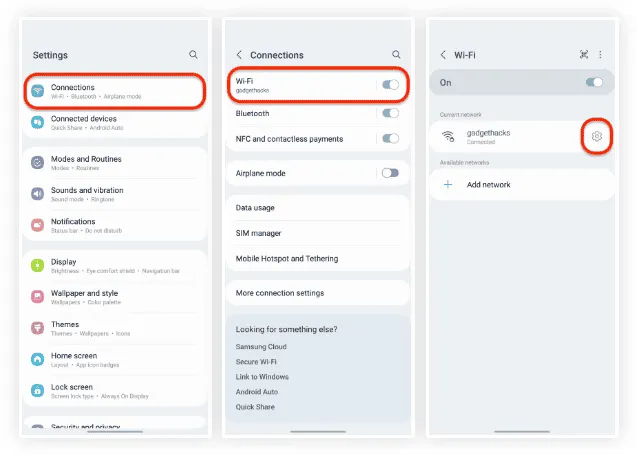Image resolution: width=637 pixels, height=455 pixels.
Task: Open the Secure Wi-Fi link
Action: (x=256, y=361)
